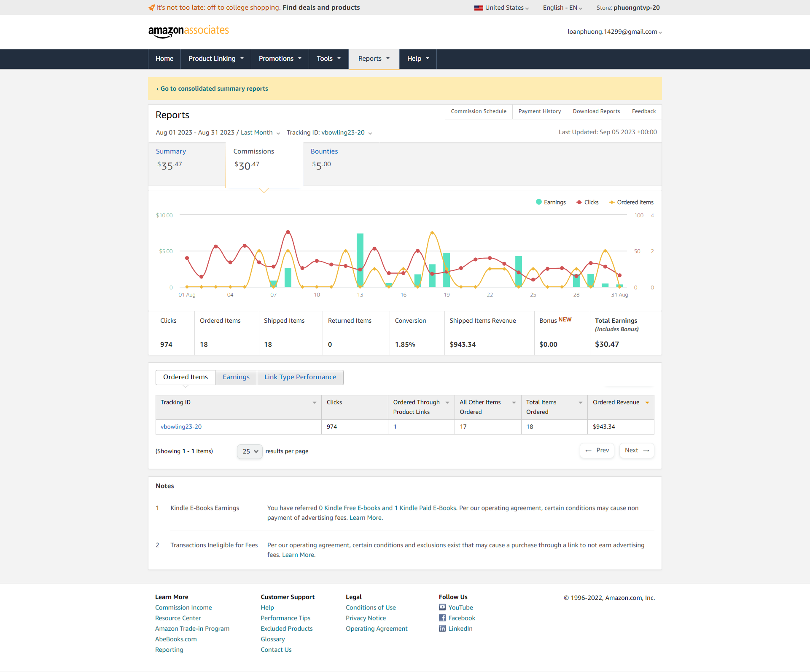Click Learn More in Transactions Ineligible note

(x=298, y=555)
